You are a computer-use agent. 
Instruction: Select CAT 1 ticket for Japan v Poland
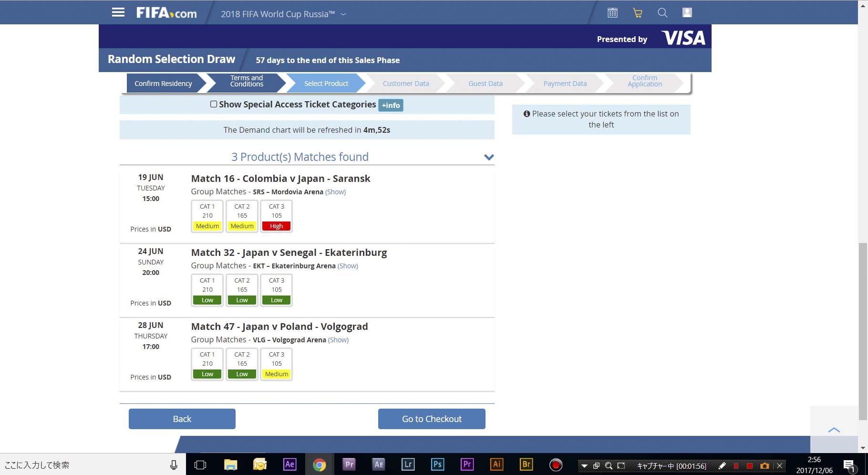(207, 364)
